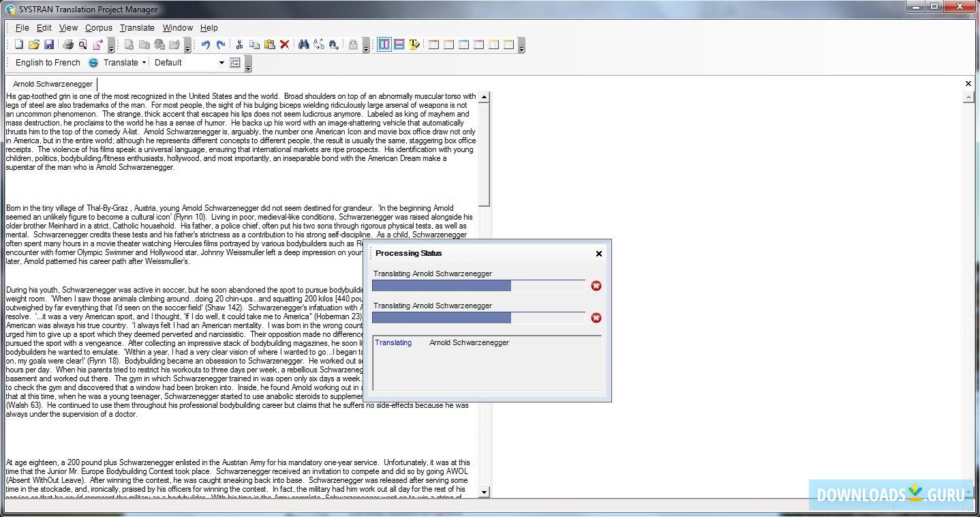This screenshot has height=517, width=980.
Task: Expand the file toolbar overflow arrow
Action: click(x=111, y=46)
